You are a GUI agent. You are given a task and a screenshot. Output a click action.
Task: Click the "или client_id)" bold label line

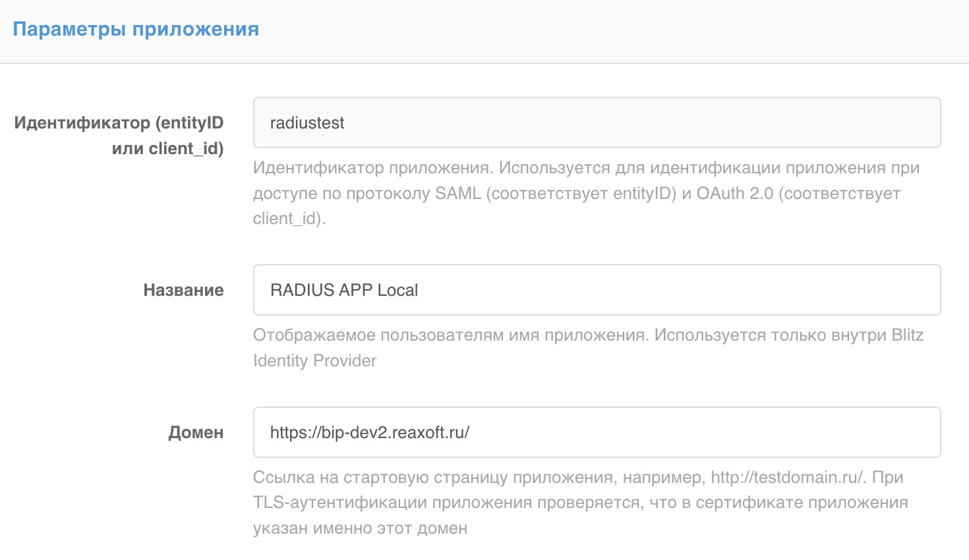(167, 149)
